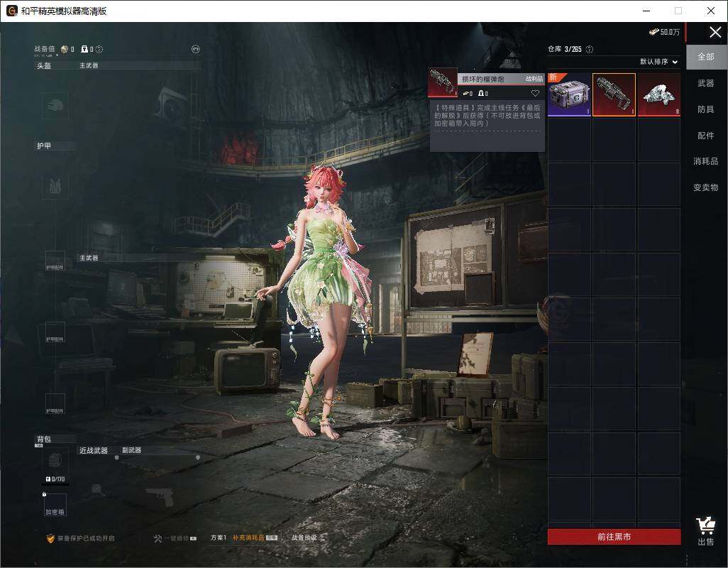Image resolution: width=728 pixels, height=568 pixels.
Task: Select the 武器 category tab
Action: 706,83
